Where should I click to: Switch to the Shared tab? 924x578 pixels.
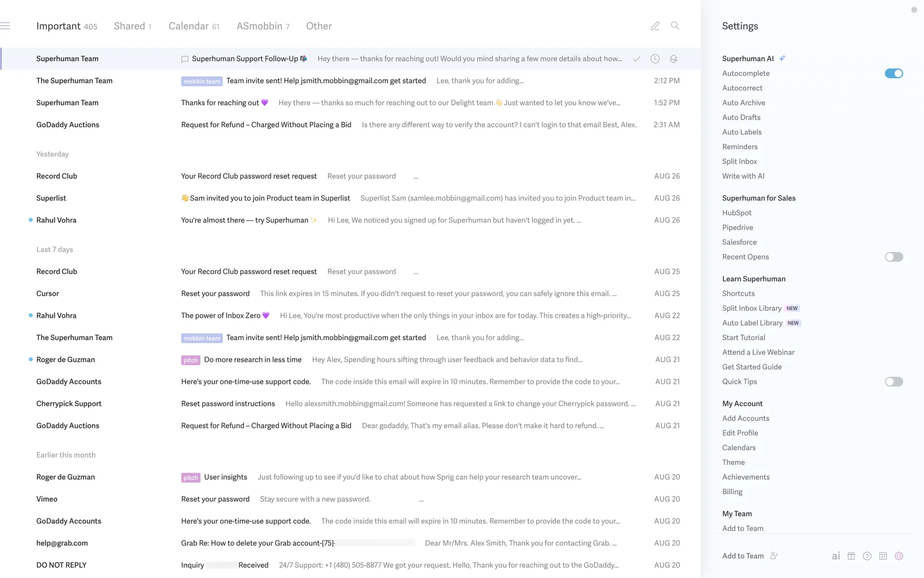point(132,26)
